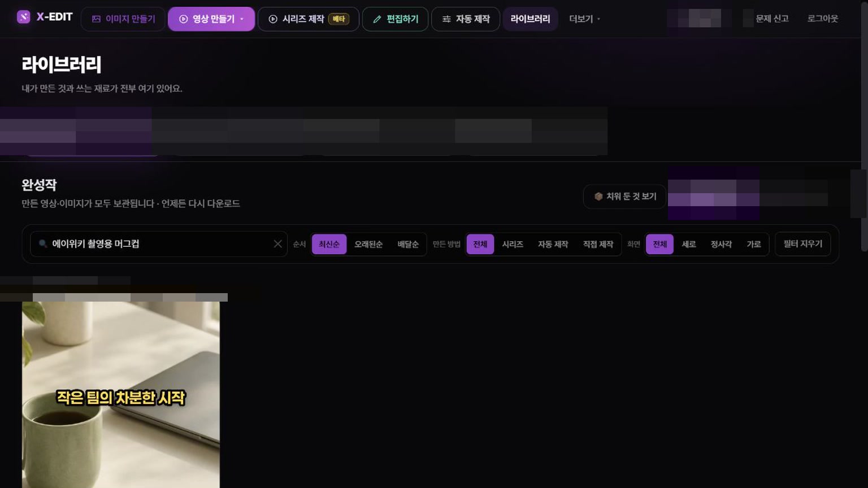Click 로그아웃 link
The image size is (868, 488).
coord(823,19)
